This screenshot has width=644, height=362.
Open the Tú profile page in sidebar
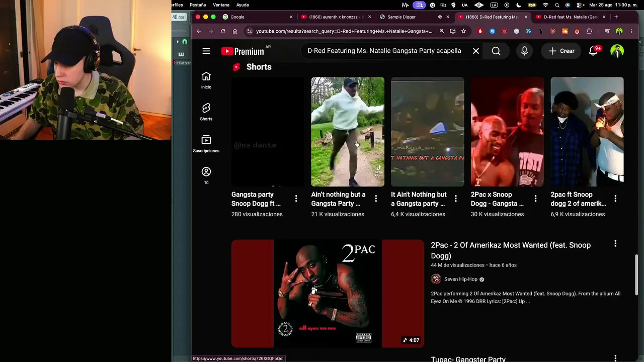point(206,175)
